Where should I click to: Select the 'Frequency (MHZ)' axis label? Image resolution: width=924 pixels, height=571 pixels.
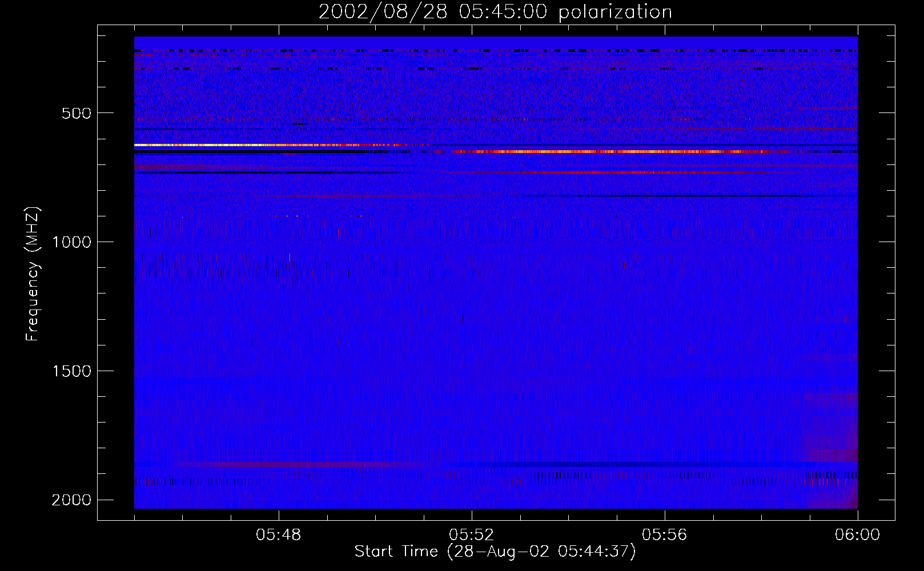(x=33, y=275)
